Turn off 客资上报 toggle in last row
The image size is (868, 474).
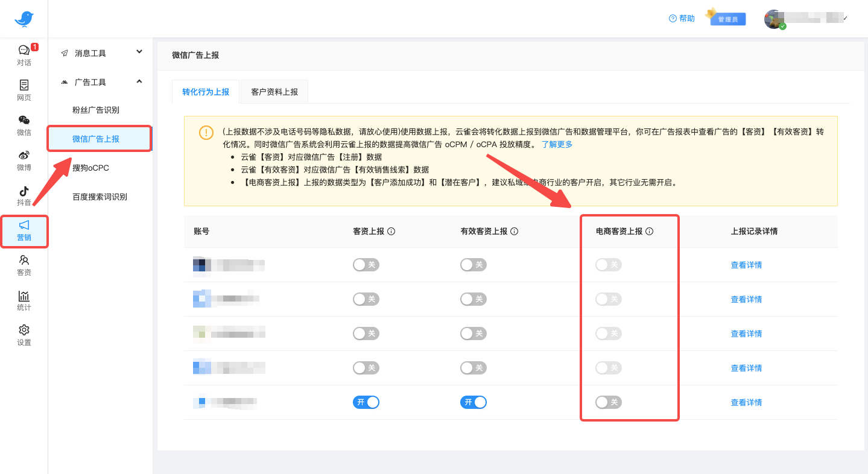(x=366, y=402)
